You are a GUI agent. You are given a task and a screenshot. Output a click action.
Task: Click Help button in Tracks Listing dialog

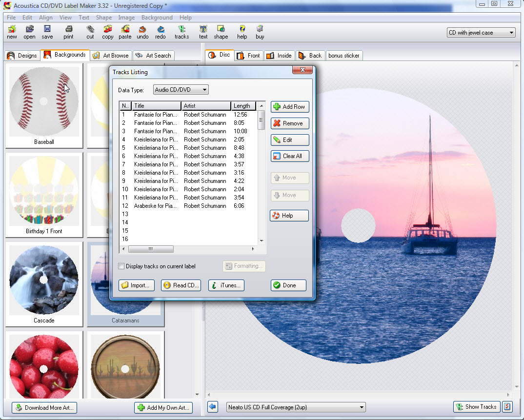289,216
